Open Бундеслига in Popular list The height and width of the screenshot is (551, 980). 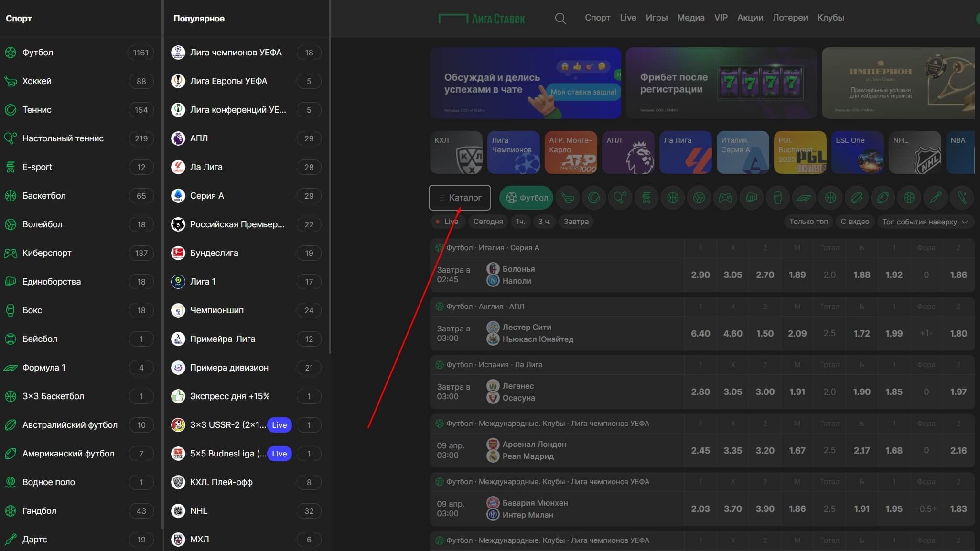(246, 253)
